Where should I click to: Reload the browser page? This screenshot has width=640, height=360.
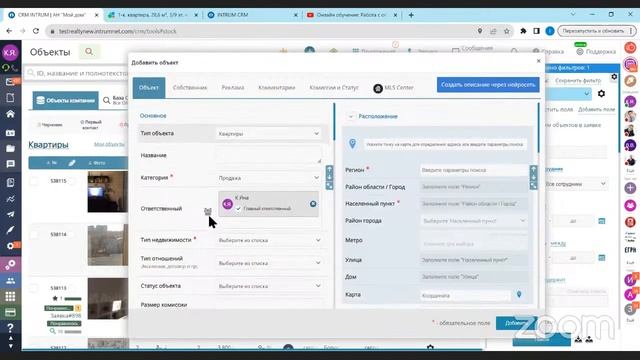(36, 31)
